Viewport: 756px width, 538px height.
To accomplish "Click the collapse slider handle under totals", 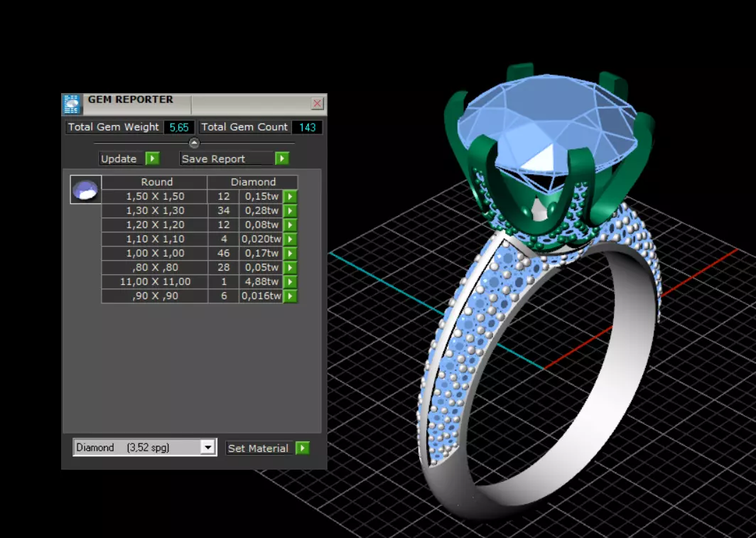I will click(x=194, y=143).
